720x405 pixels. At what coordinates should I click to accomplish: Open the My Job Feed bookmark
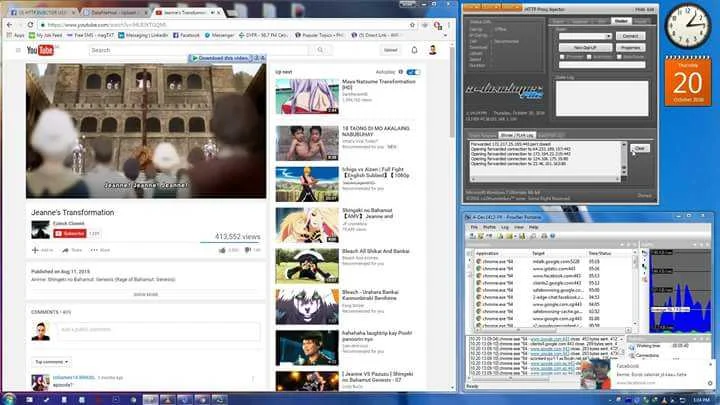click(46, 35)
